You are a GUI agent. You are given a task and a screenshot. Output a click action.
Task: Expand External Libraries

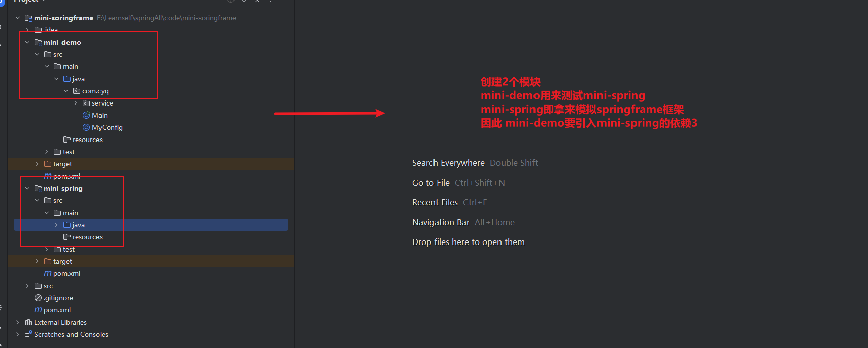pos(18,322)
